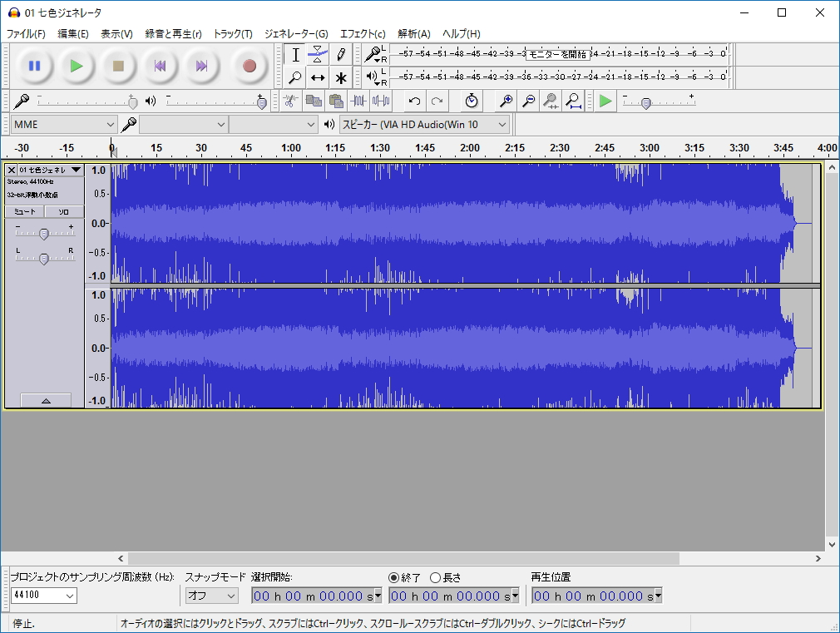The image size is (840, 633).
Task: Select the Multi-tool mode
Action: coord(339,77)
